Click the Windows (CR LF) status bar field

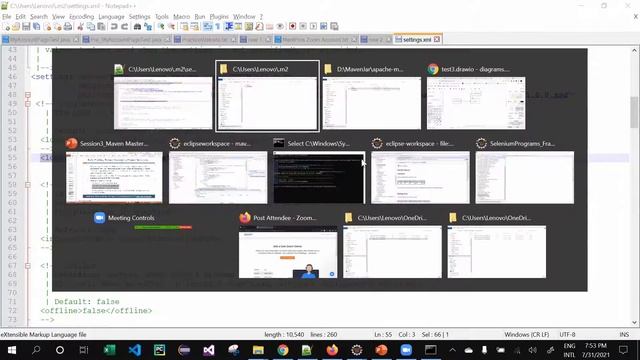coord(527,335)
